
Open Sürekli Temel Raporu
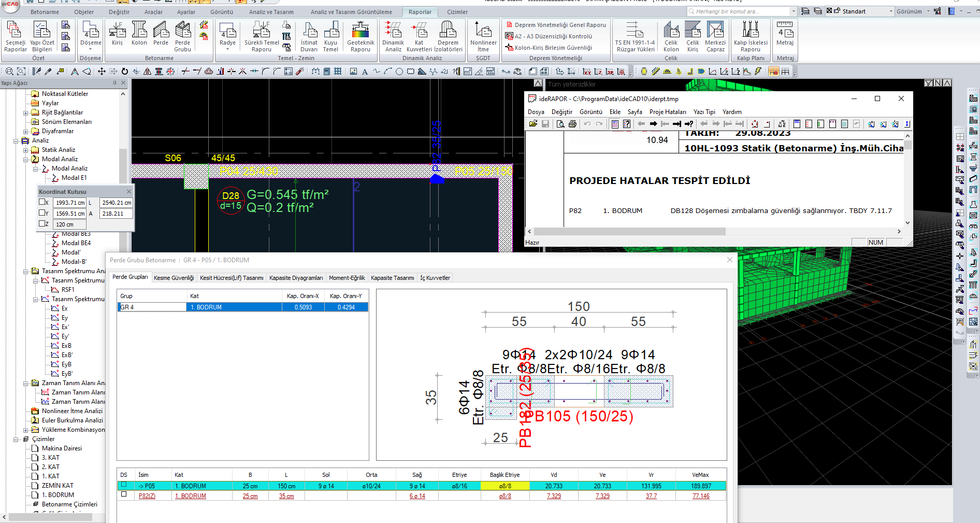(262, 36)
